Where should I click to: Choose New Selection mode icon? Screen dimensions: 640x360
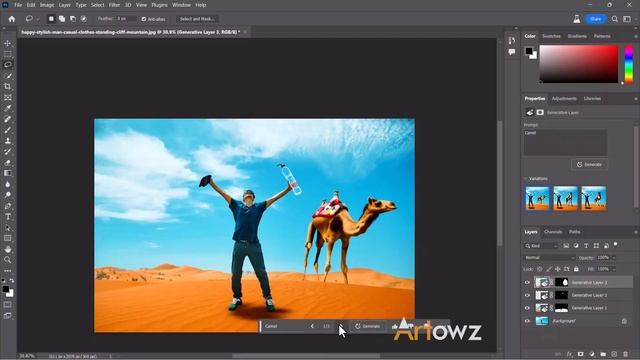click(x=51, y=19)
